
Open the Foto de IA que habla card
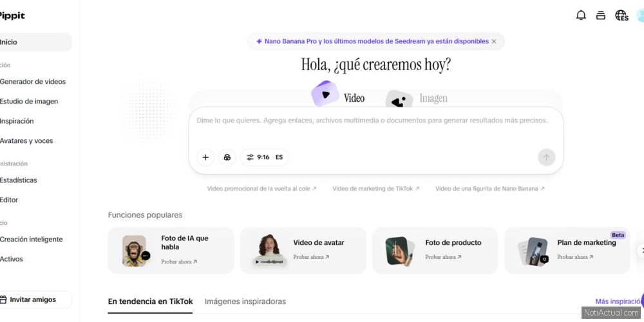click(171, 251)
